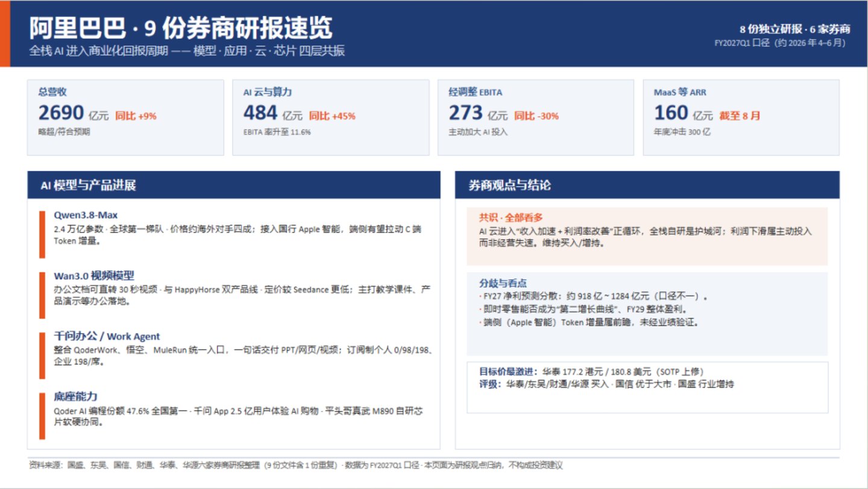Select the 2690 亿元 revenue figure
Screen dimensions: 868x489
tap(74, 113)
